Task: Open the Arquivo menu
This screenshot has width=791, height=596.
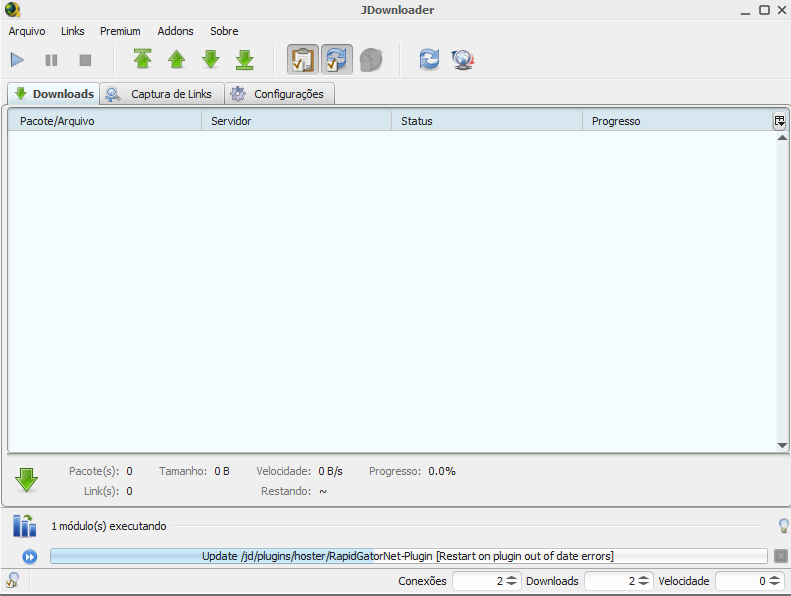Action: pos(27,31)
